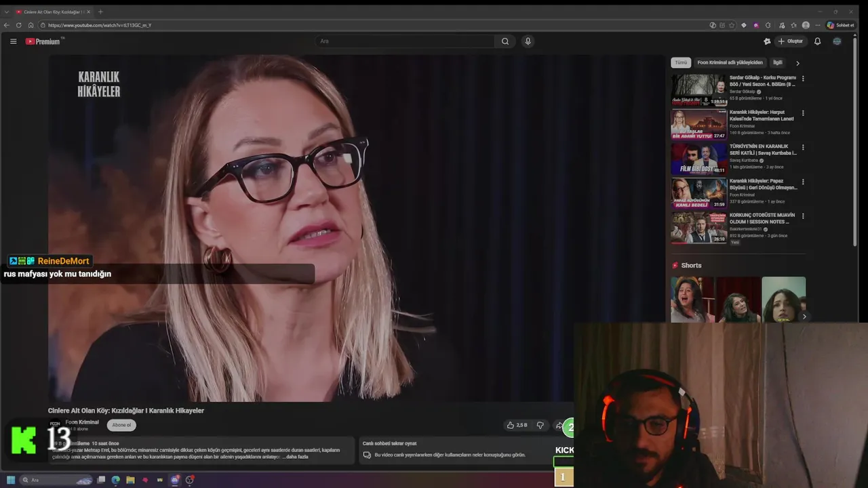Open more options for Papaz Büyüsü video
Image resolution: width=868 pixels, height=488 pixels.
[x=803, y=182]
